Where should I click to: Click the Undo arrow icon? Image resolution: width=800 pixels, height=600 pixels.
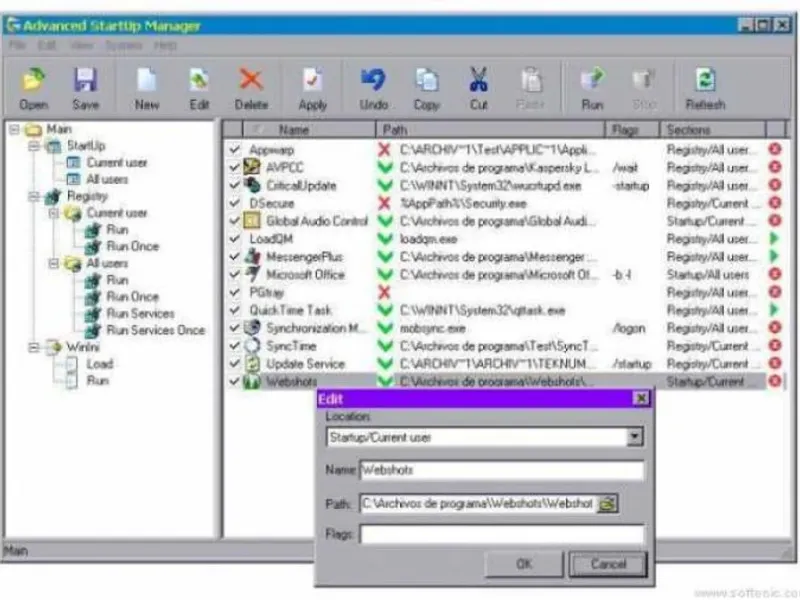coord(373,80)
